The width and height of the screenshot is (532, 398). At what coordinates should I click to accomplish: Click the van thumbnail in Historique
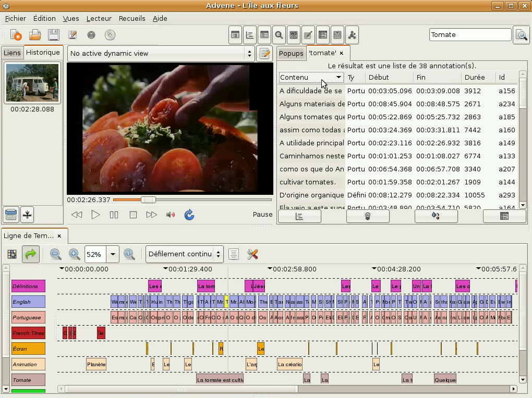32,83
